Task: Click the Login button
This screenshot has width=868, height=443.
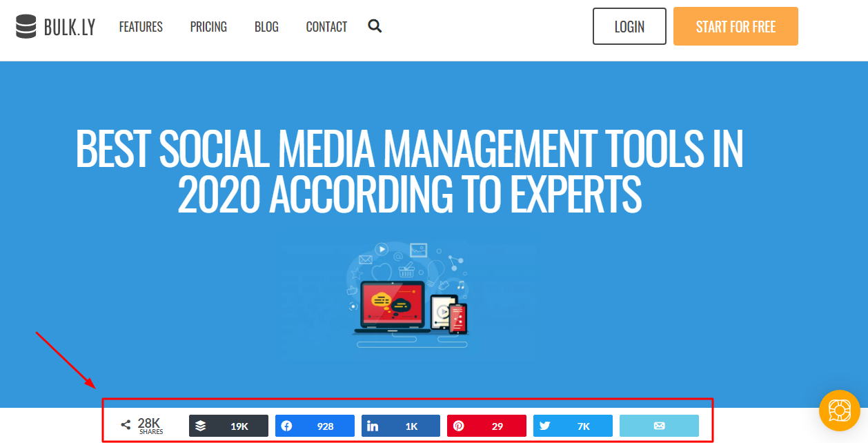Action: [629, 26]
